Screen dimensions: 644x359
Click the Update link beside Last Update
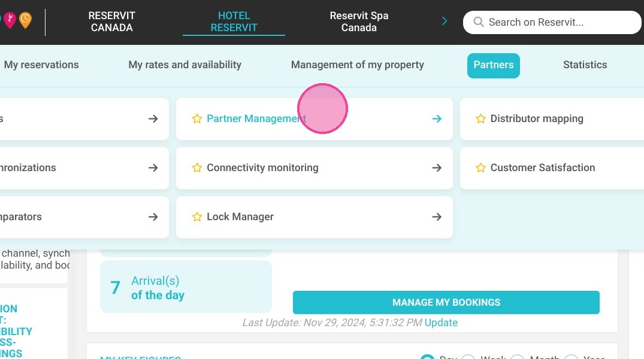(x=441, y=323)
